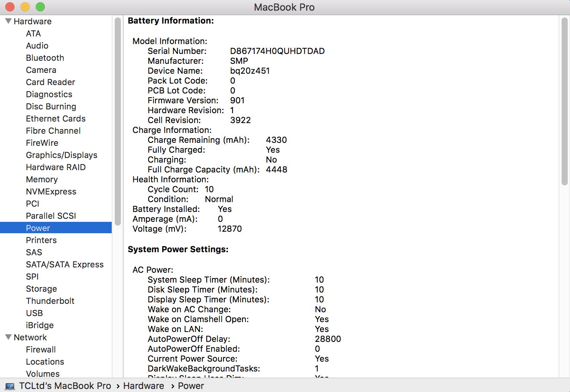
Task: Open USB device information
Action: point(34,313)
